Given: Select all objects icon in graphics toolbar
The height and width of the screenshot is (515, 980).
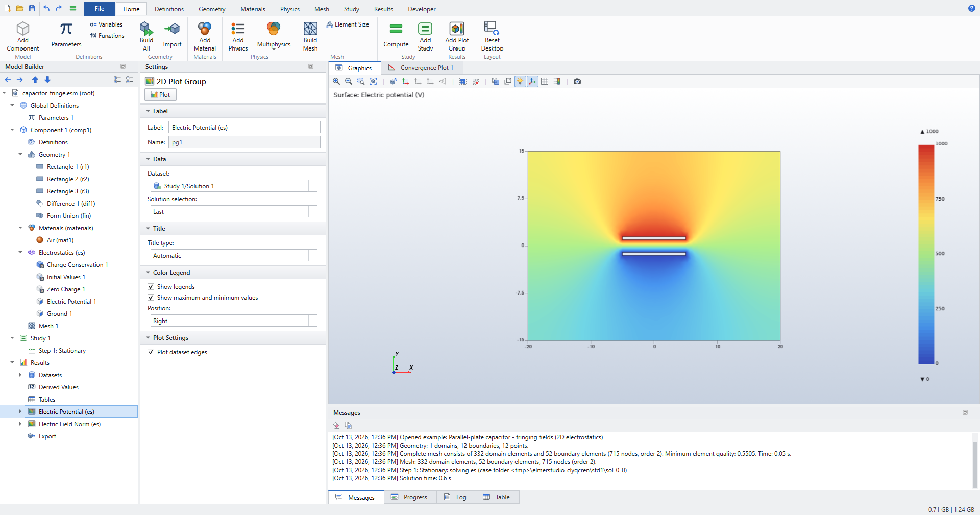Looking at the screenshot, I should pyautogui.click(x=463, y=81).
